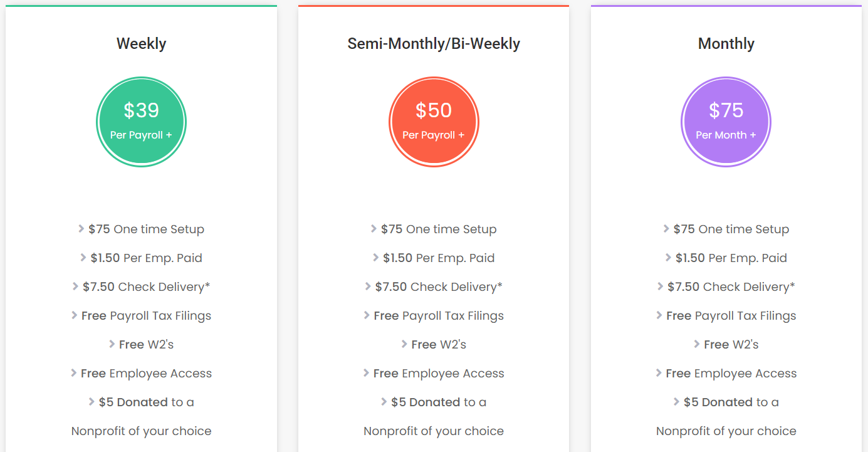The width and height of the screenshot is (868, 452).
Task: Click chevron beside Weekly $1.50 Per Emp. Paid
Action: (83, 258)
